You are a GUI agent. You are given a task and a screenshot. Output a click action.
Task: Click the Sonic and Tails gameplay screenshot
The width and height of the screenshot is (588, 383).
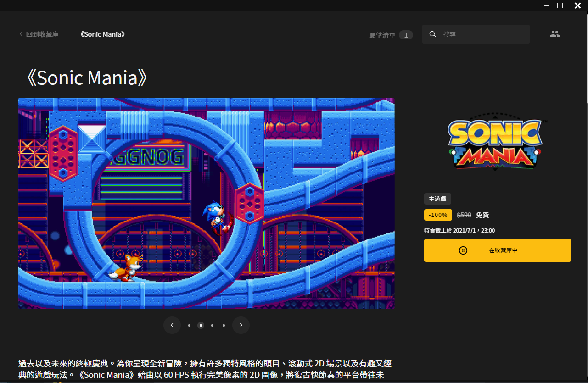point(206,203)
